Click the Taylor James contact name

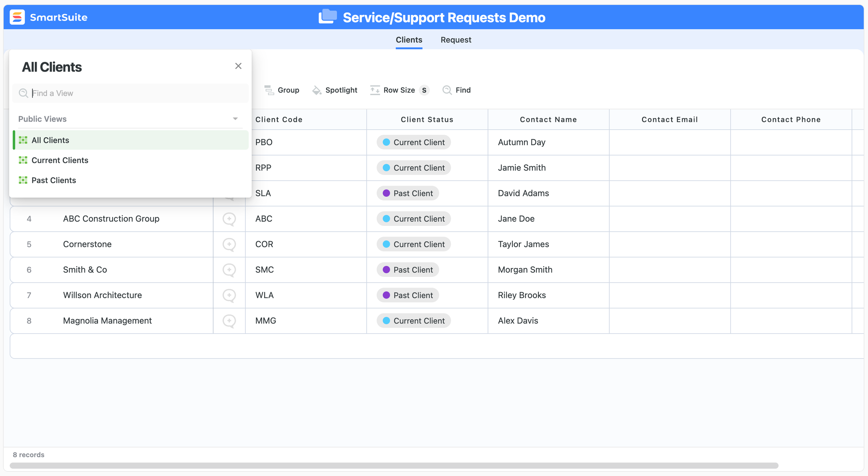point(523,244)
